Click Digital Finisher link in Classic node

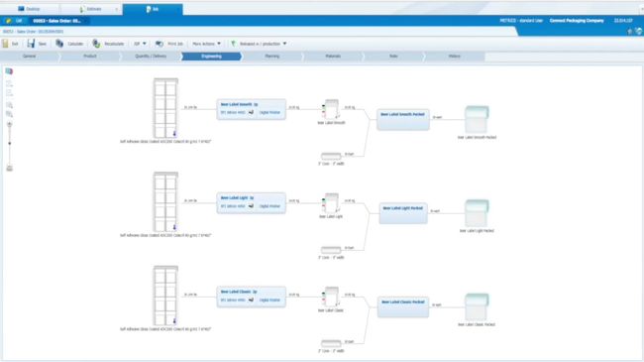pyautogui.click(x=269, y=300)
